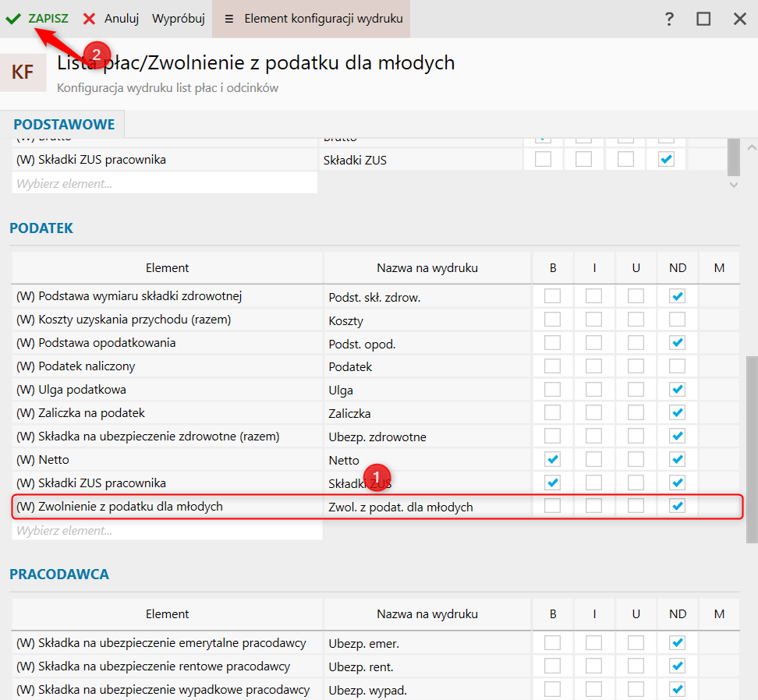This screenshot has height=700, width=758.
Task: Click the main vertical scrollbar thumb
Action: [x=752, y=449]
